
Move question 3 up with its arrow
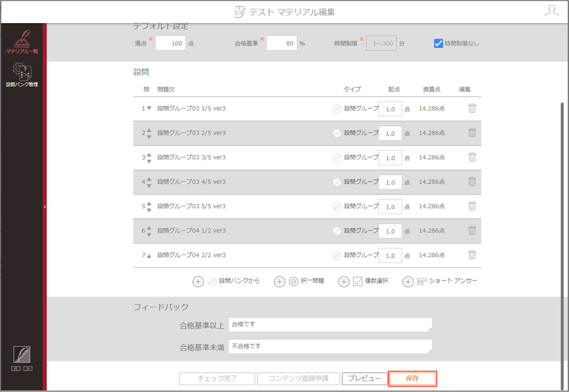149,154
